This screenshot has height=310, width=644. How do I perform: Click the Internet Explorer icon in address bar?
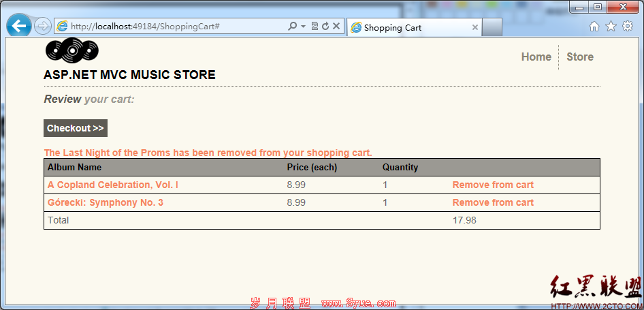point(62,27)
